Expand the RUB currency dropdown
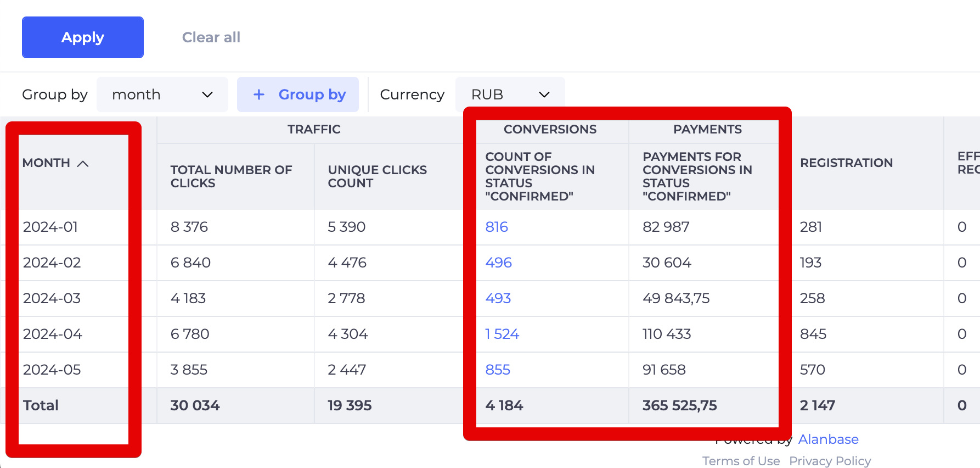Image resolution: width=980 pixels, height=468 pixels. [510, 94]
